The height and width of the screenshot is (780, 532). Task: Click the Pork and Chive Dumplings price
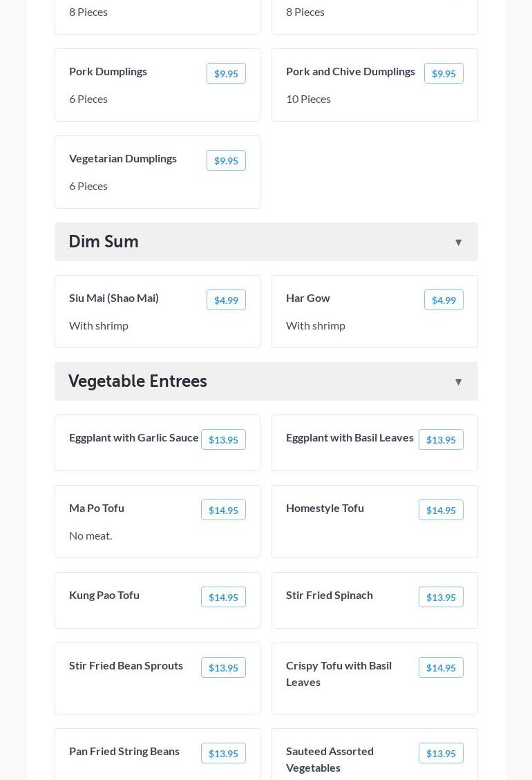click(x=443, y=74)
